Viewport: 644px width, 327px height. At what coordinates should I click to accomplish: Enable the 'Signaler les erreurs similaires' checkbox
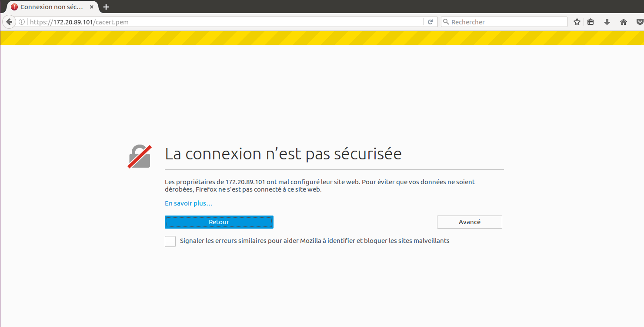170,241
